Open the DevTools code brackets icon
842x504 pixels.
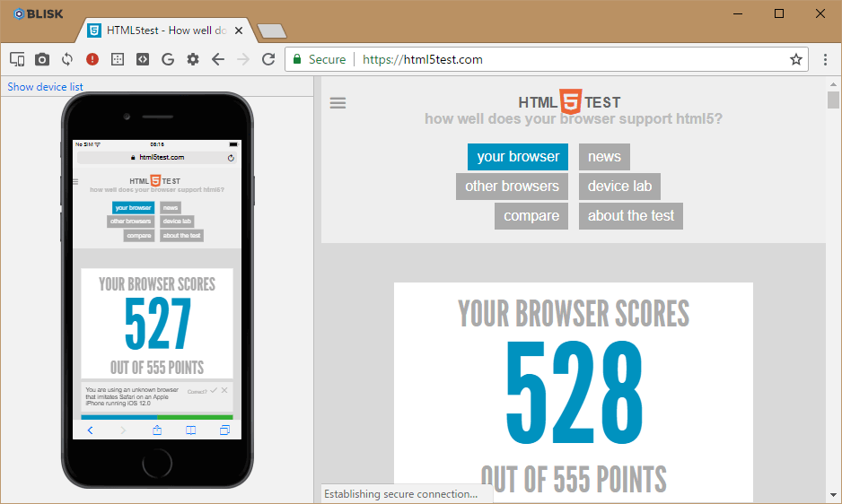click(x=142, y=59)
